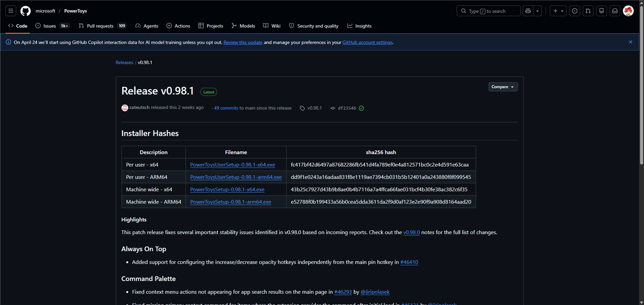Viewport: 644px width, 305px height.
Task: Click the PowerToysSetup-0.98.1-arm64.exe link
Action: click(230, 202)
